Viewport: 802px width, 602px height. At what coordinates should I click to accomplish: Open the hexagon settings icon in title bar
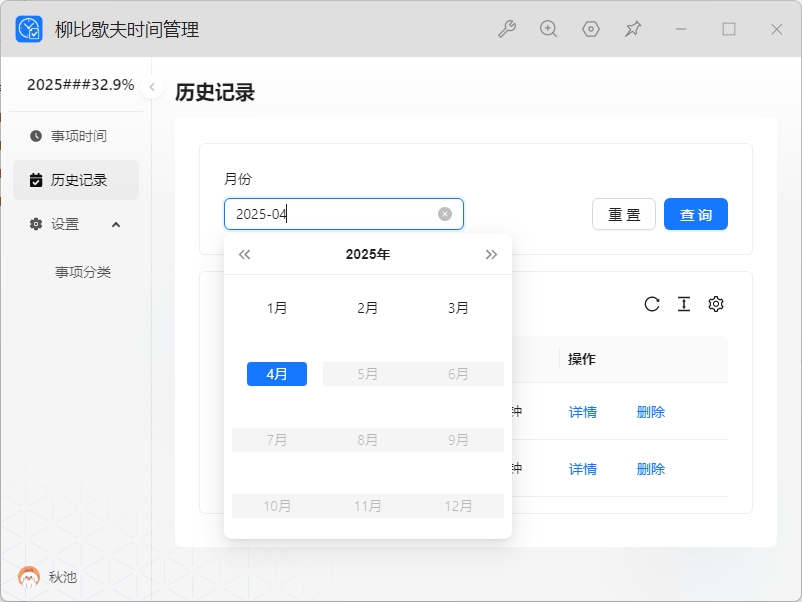point(591,29)
